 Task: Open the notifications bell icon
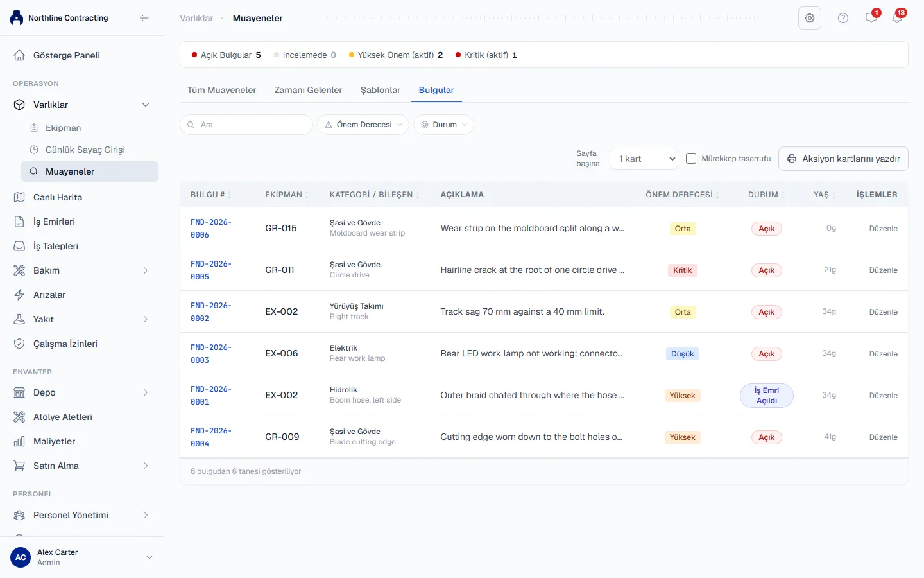(897, 18)
